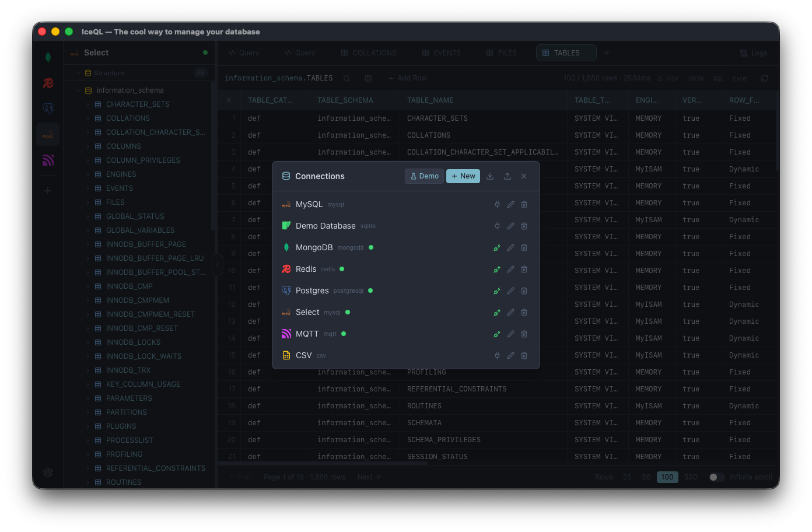
Task: Expand the ENGINES table node
Action: (88, 174)
